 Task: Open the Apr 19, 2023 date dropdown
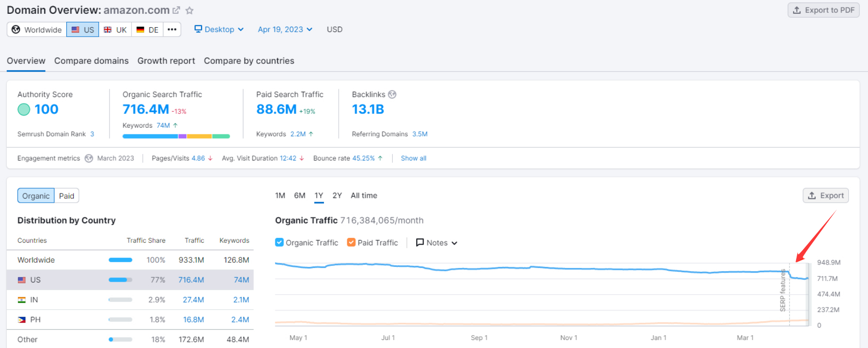coord(285,29)
